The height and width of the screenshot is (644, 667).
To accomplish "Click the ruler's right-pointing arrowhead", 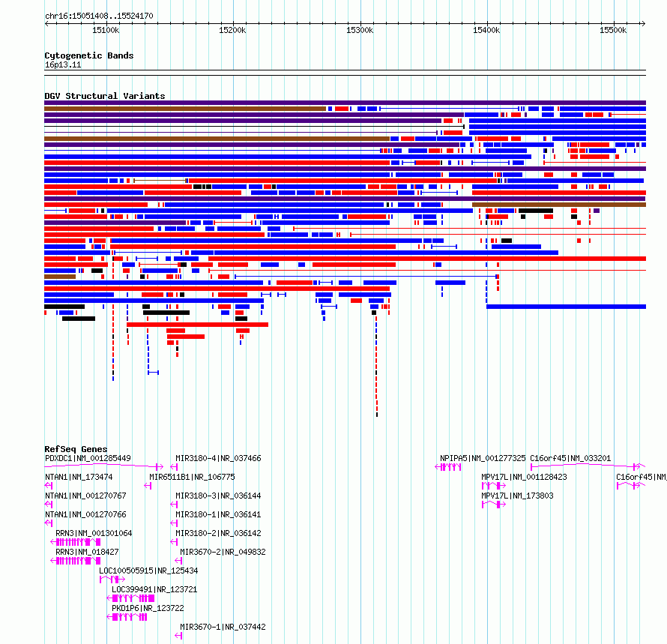I will 643,24.
